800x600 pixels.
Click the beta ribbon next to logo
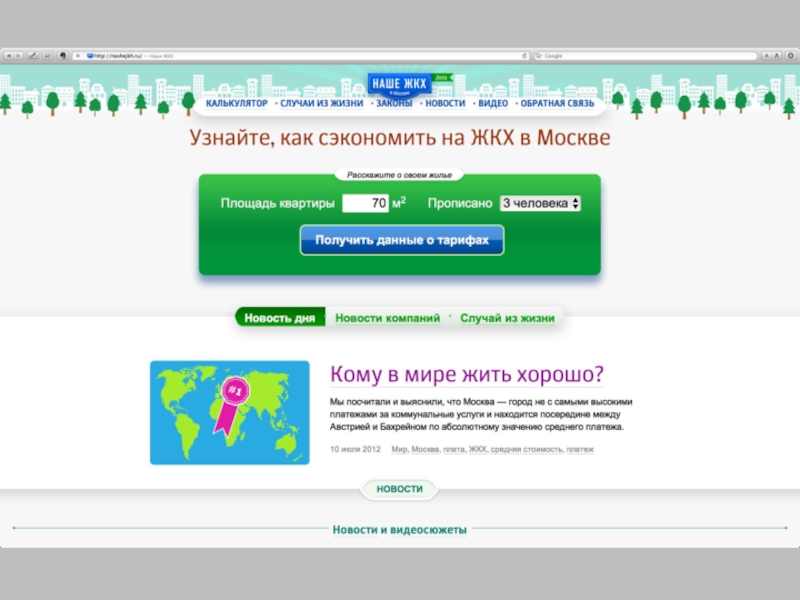(442, 78)
